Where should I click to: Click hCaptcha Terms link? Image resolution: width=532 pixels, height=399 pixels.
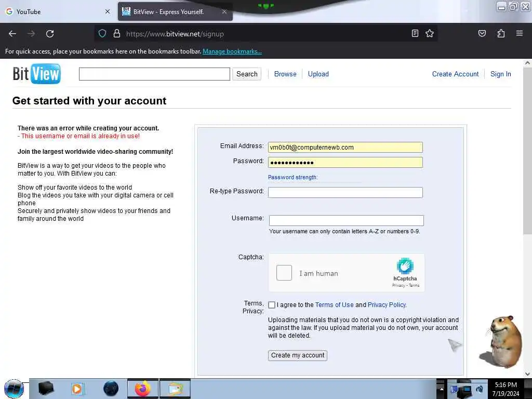click(414, 285)
